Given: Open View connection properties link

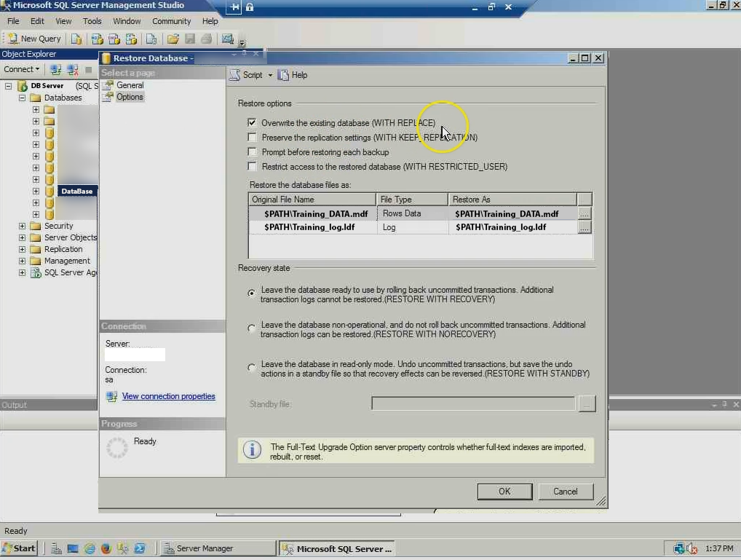Looking at the screenshot, I should pyautogui.click(x=169, y=396).
